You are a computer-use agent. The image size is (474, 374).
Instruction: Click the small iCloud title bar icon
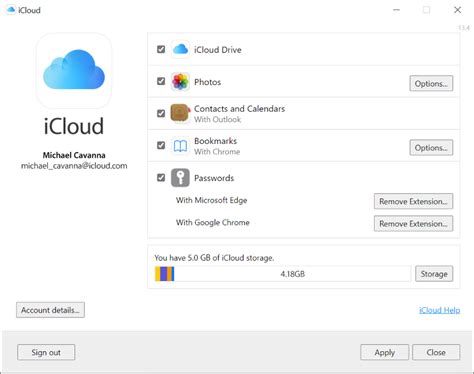pos(11,10)
